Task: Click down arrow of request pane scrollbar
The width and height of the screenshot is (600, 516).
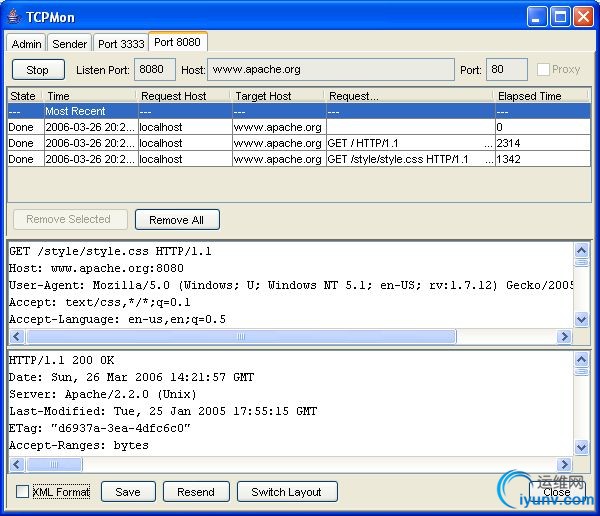Action: click(x=582, y=319)
